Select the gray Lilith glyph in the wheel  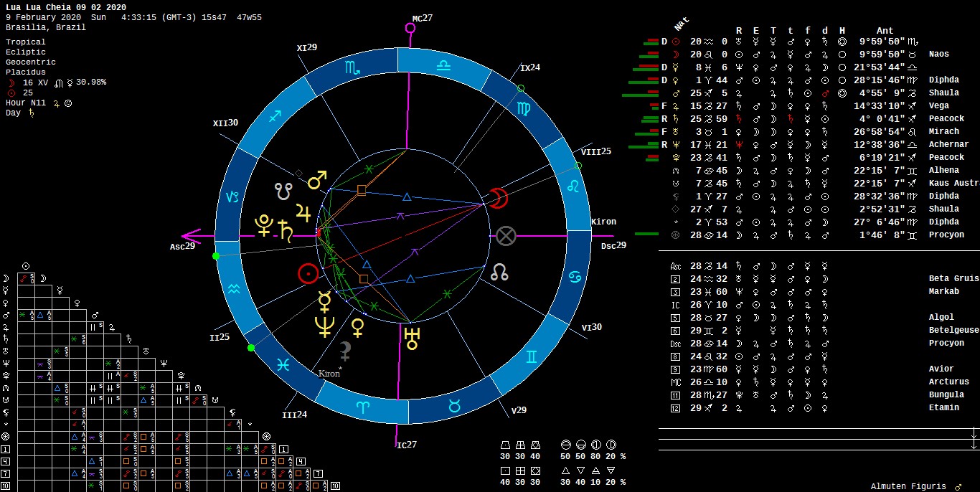[346, 351]
